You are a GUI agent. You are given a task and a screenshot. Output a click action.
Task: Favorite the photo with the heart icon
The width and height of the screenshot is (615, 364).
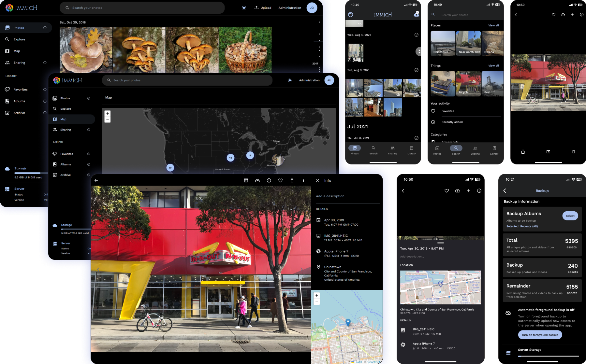click(280, 180)
